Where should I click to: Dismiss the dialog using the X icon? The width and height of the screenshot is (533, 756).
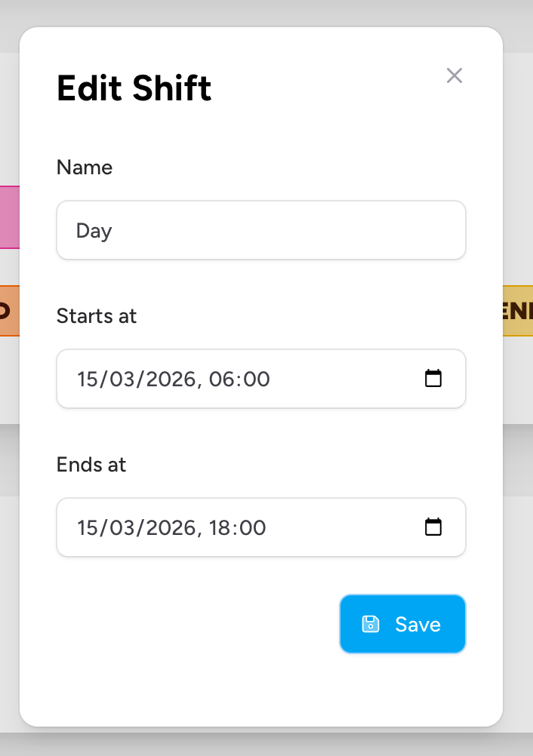click(454, 75)
